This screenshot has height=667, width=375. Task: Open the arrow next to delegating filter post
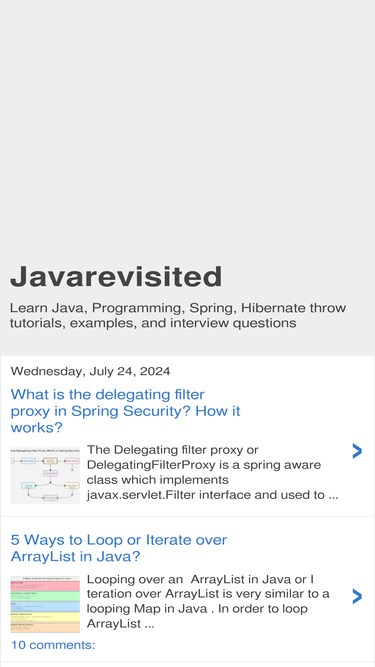pos(357,451)
